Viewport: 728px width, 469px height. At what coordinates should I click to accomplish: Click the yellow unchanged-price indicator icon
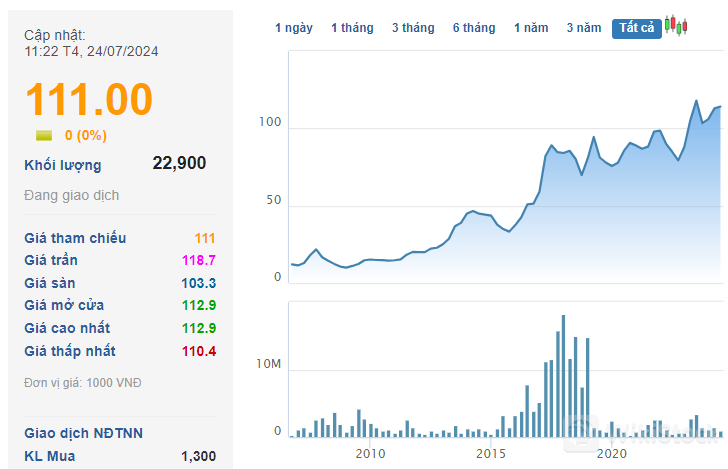pyautogui.click(x=44, y=135)
